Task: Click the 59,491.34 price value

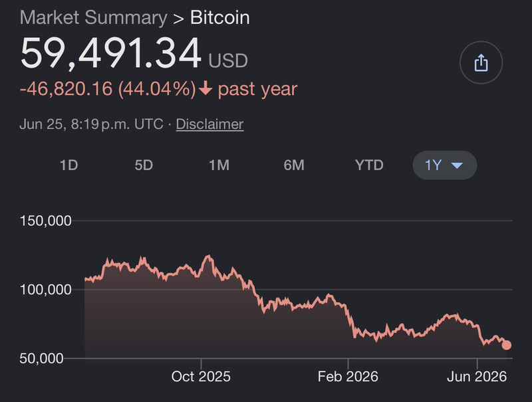Action: (110, 54)
